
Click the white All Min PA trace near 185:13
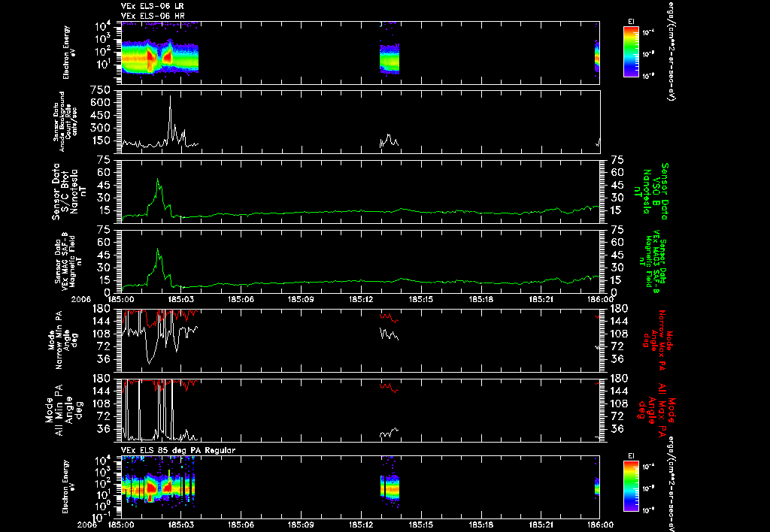[x=389, y=434]
